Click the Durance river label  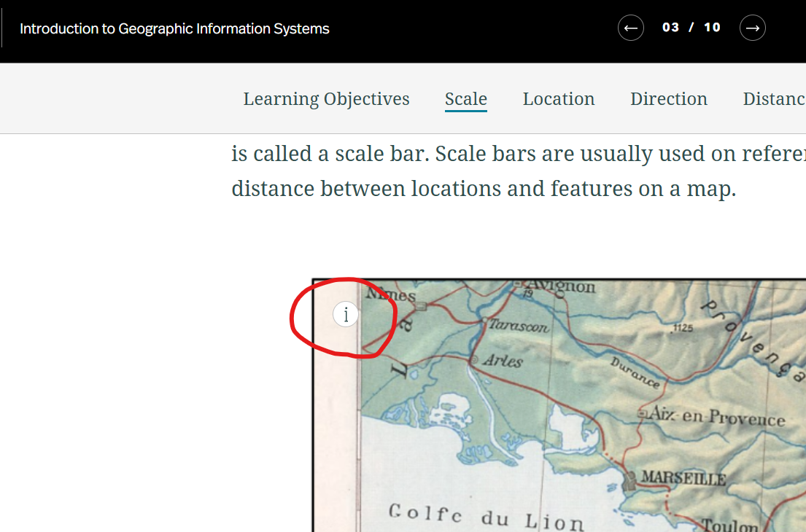point(635,372)
